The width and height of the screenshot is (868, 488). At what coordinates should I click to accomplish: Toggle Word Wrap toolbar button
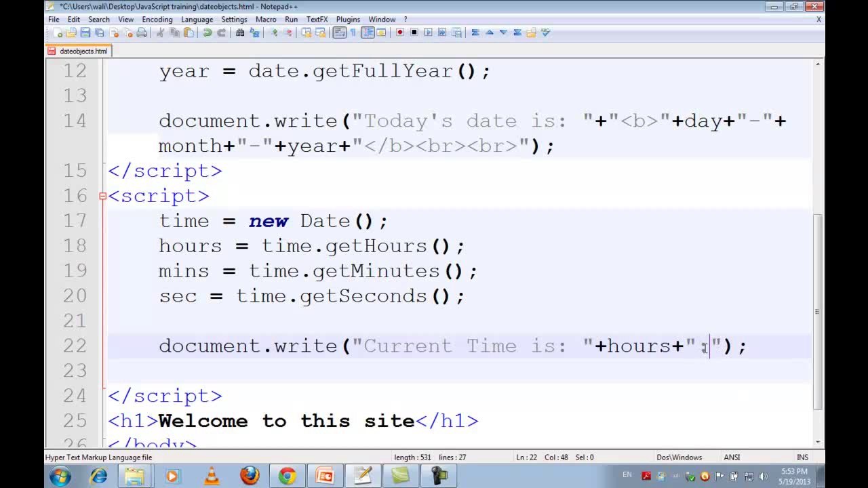(340, 33)
